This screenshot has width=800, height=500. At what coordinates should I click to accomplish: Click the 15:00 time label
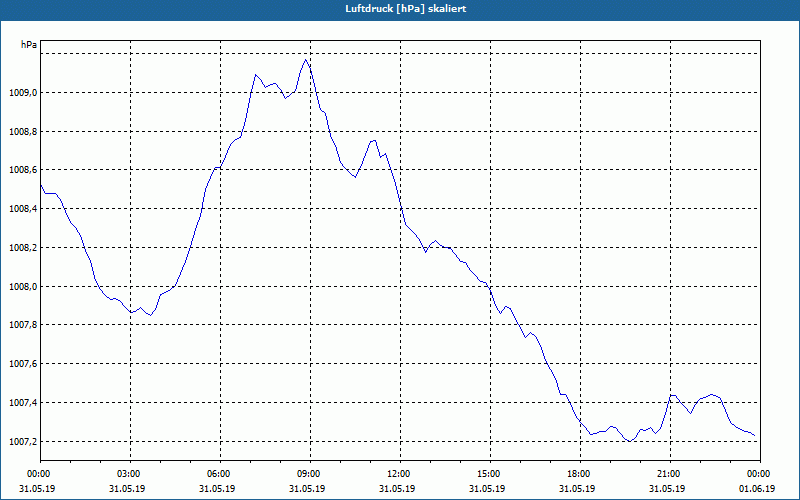pyautogui.click(x=490, y=474)
